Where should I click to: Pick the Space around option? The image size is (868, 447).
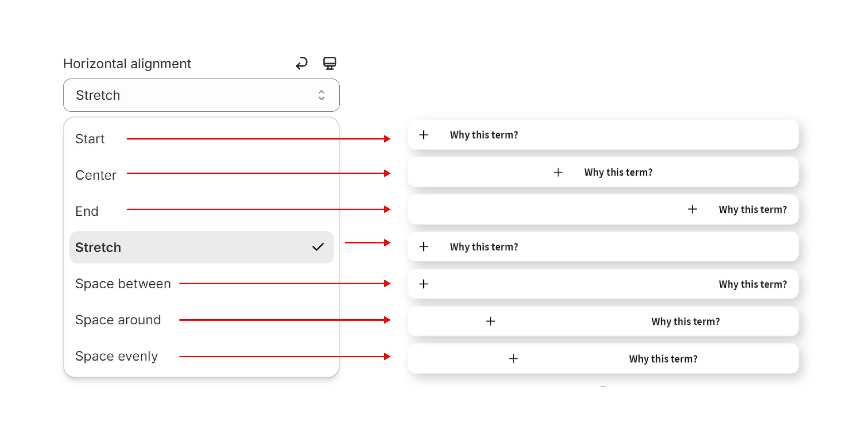pyautogui.click(x=118, y=320)
